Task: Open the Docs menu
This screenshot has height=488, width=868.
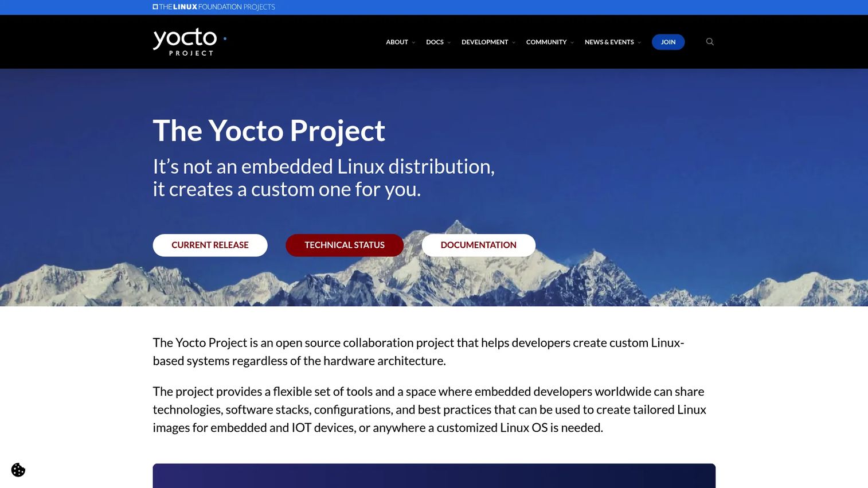Action: coord(435,42)
